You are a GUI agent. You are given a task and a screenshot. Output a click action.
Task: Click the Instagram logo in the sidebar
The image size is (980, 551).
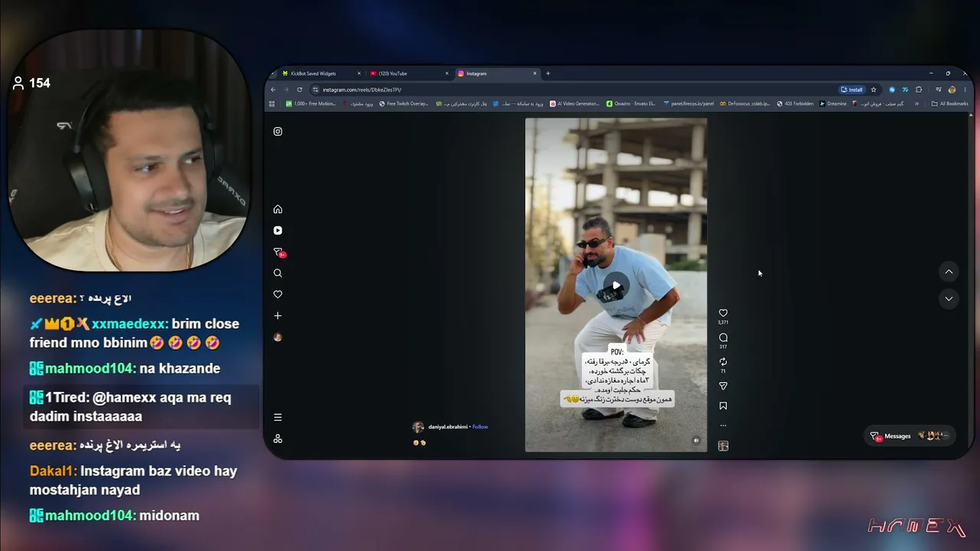pyautogui.click(x=278, y=132)
